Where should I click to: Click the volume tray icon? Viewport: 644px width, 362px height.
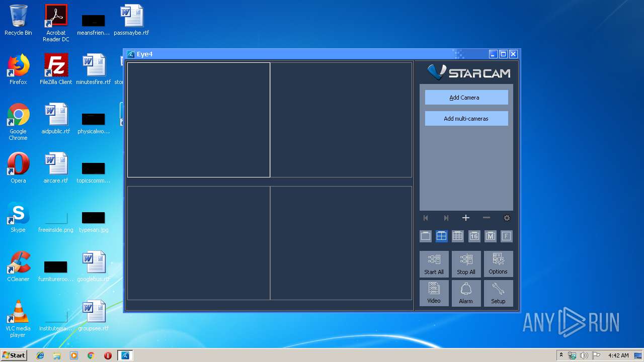tap(584, 355)
